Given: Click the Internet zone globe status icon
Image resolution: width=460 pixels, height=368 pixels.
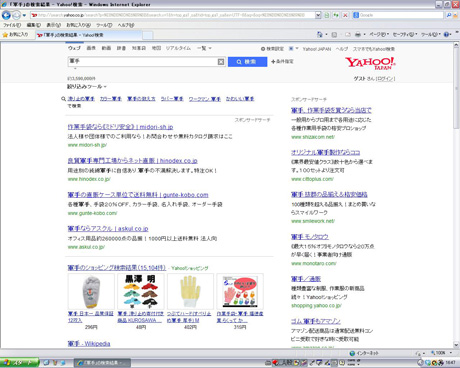Looking at the screenshot, I should (352, 353).
